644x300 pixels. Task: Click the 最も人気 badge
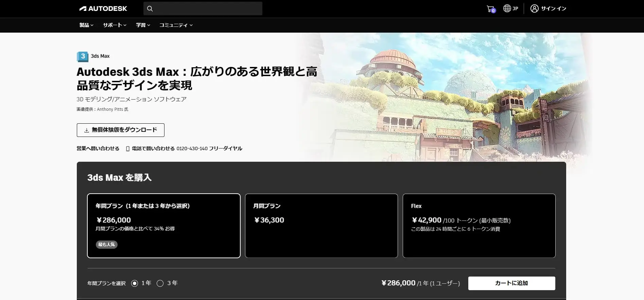tap(107, 244)
